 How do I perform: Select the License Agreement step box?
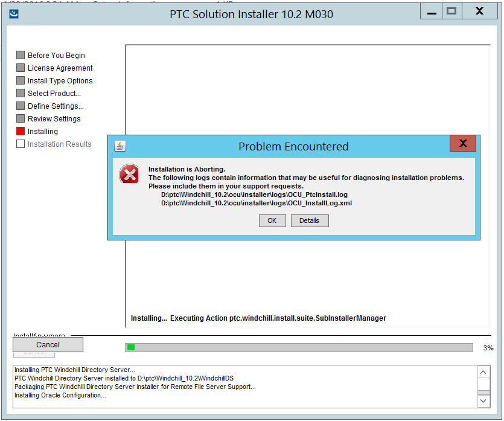click(x=21, y=68)
